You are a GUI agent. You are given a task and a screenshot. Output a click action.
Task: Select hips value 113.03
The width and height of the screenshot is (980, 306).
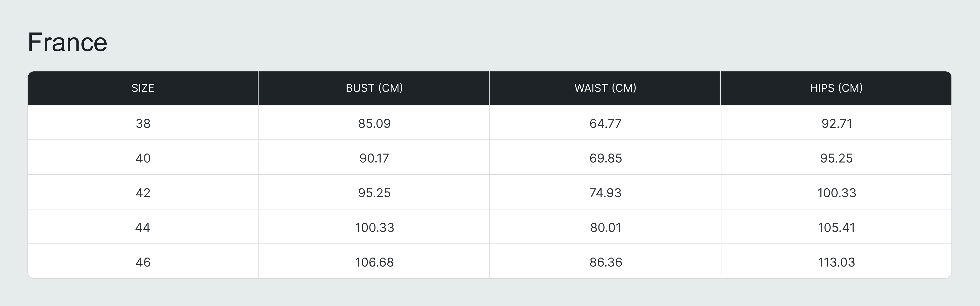click(837, 262)
